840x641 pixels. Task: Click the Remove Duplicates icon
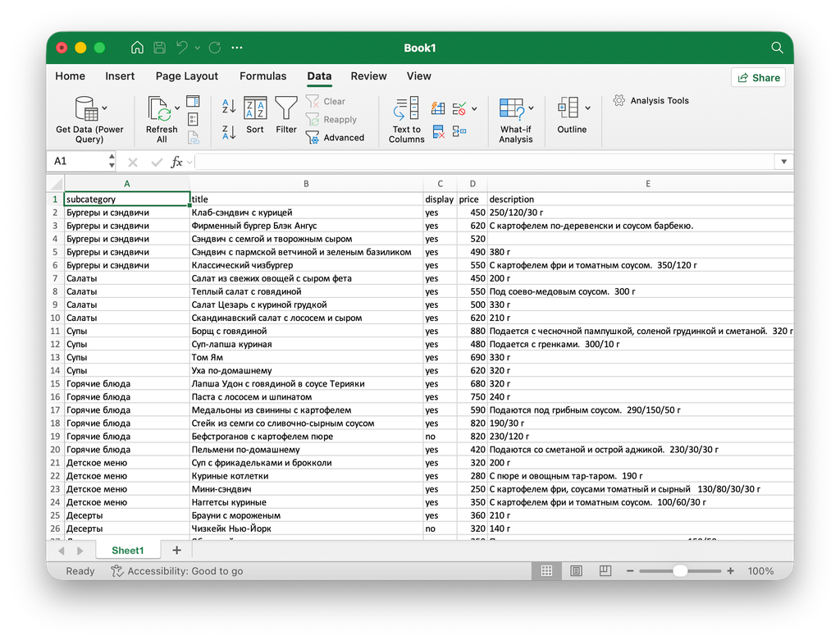coord(439,131)
